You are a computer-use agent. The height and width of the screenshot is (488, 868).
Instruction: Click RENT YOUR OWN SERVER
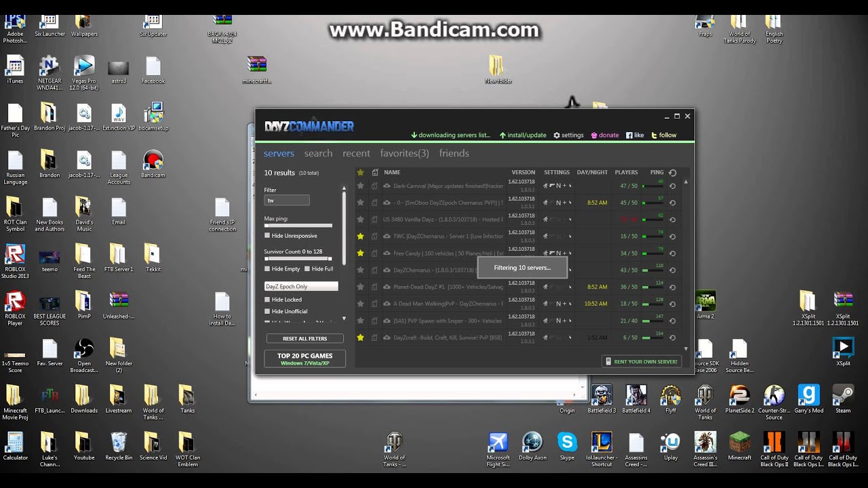coord(642,361)
